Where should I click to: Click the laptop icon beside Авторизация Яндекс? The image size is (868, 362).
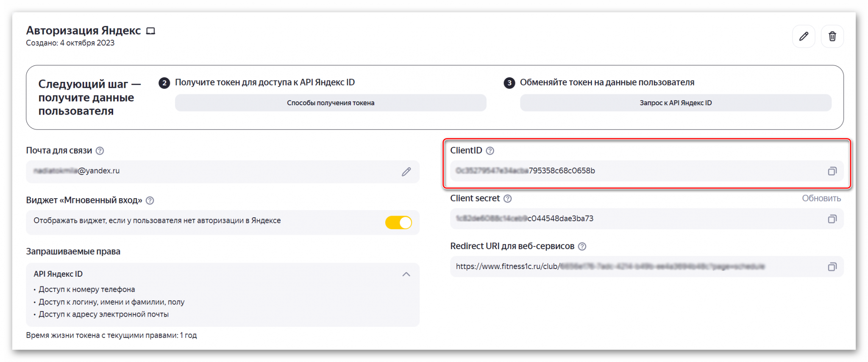point(150,31)
